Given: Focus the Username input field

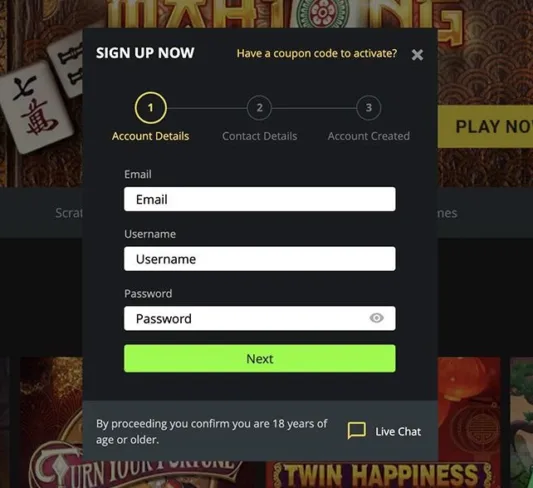Looking at the screenshot, I should (260, 259).
